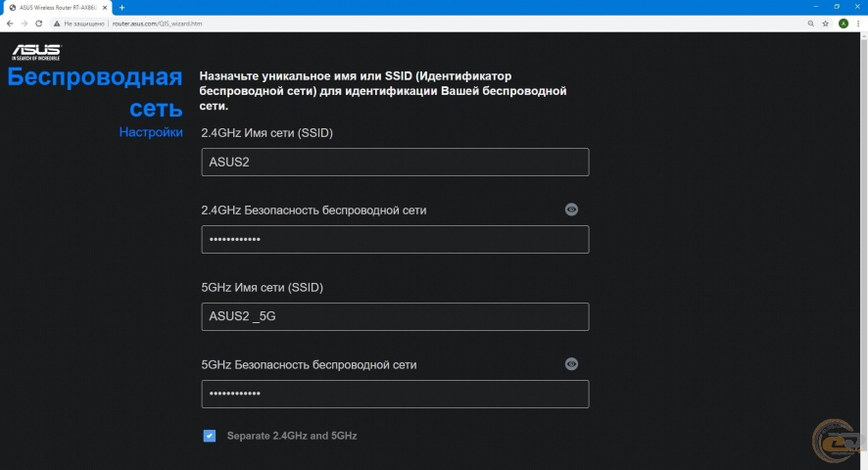Uncheck Separate 2.4GHz and 5GHz checkbox

click(x=210, y=436)
